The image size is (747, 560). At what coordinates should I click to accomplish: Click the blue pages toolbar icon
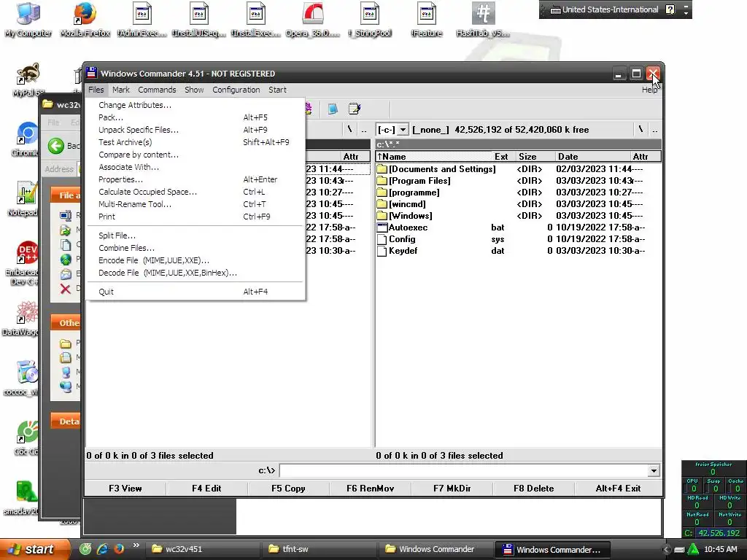point(333,109)
